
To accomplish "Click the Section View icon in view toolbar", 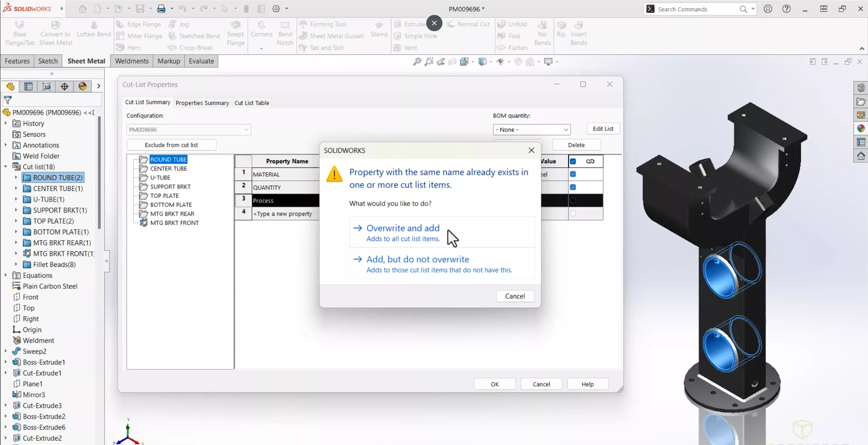I will pyautogui.click(x=453, y=62).
